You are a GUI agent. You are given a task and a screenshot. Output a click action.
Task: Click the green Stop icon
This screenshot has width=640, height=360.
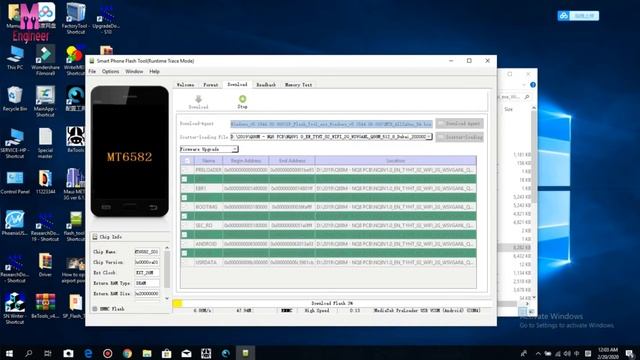pyautogui.click(x=242, y=99)
